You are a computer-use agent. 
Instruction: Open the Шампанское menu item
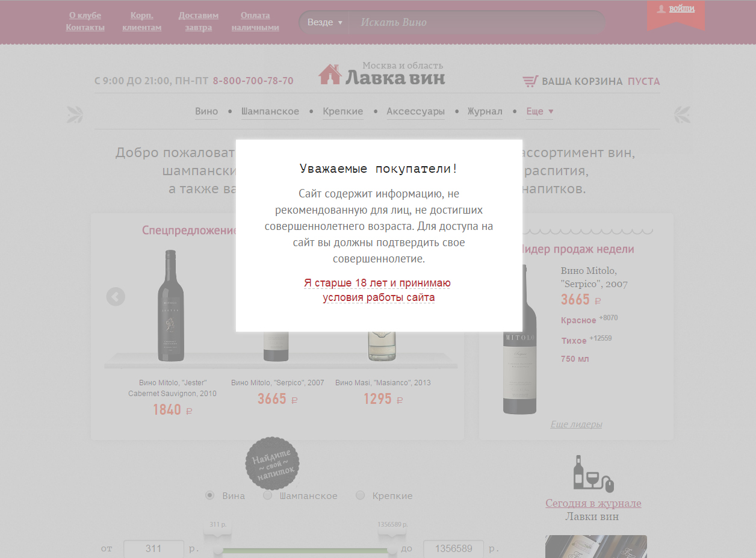tap(270, 111)
